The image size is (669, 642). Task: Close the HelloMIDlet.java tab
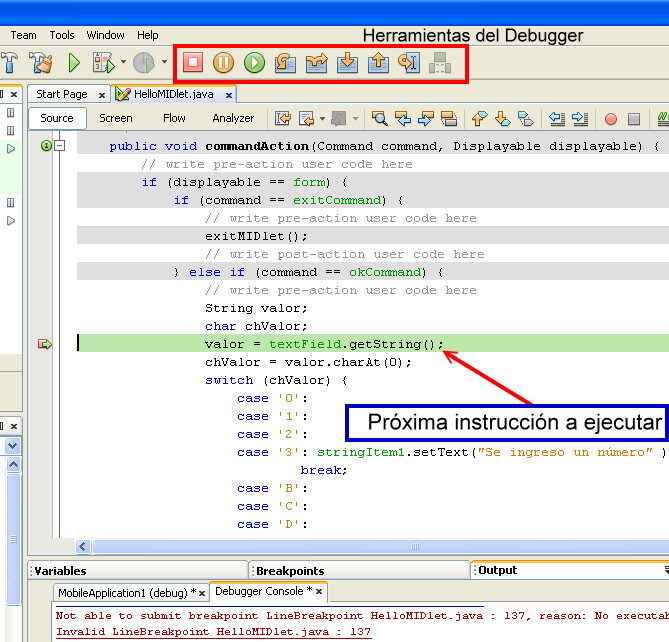point(228,95)
